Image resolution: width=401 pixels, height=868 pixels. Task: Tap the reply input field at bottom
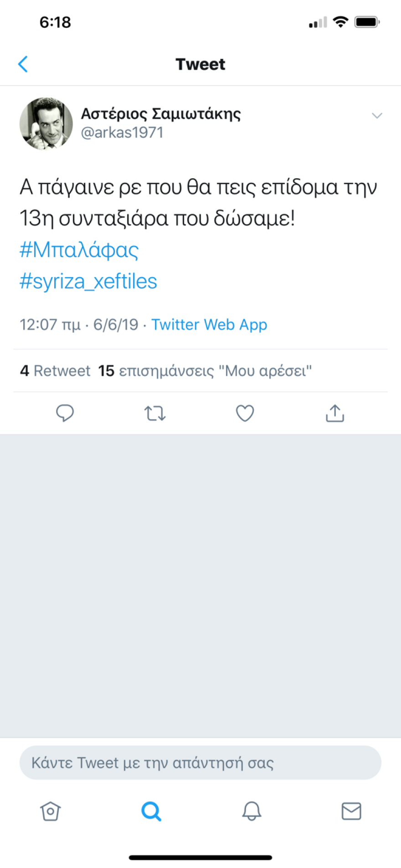tap(200, 762)
